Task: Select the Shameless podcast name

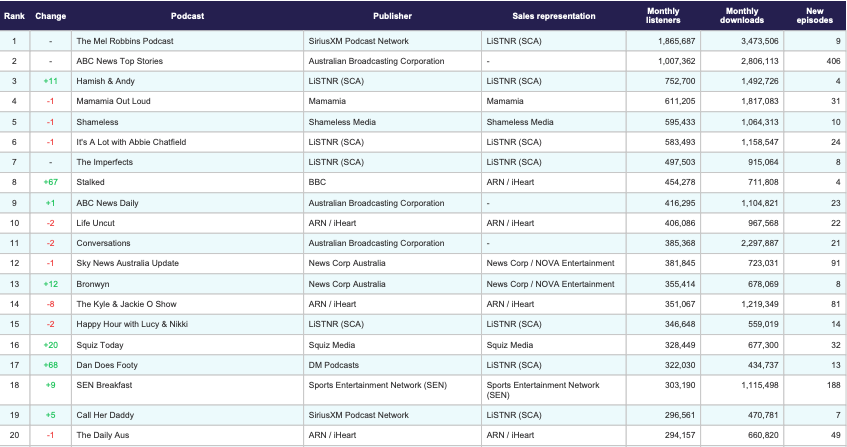Action: 97,122
